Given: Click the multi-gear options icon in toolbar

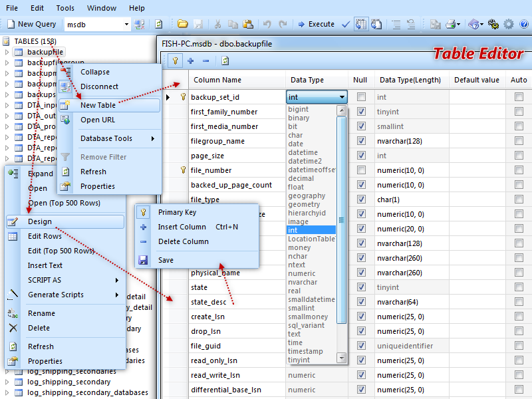Looking at the screenshot, I should pos(493,24).
